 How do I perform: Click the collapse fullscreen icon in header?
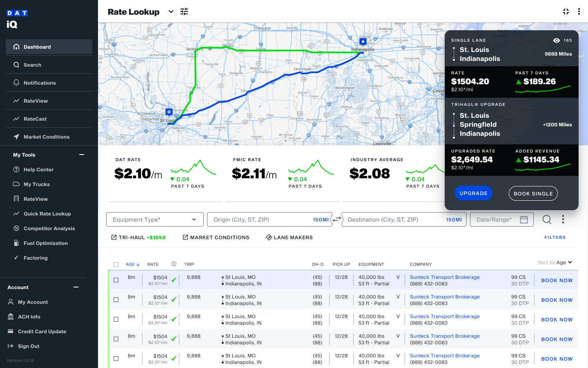(566, 11)
